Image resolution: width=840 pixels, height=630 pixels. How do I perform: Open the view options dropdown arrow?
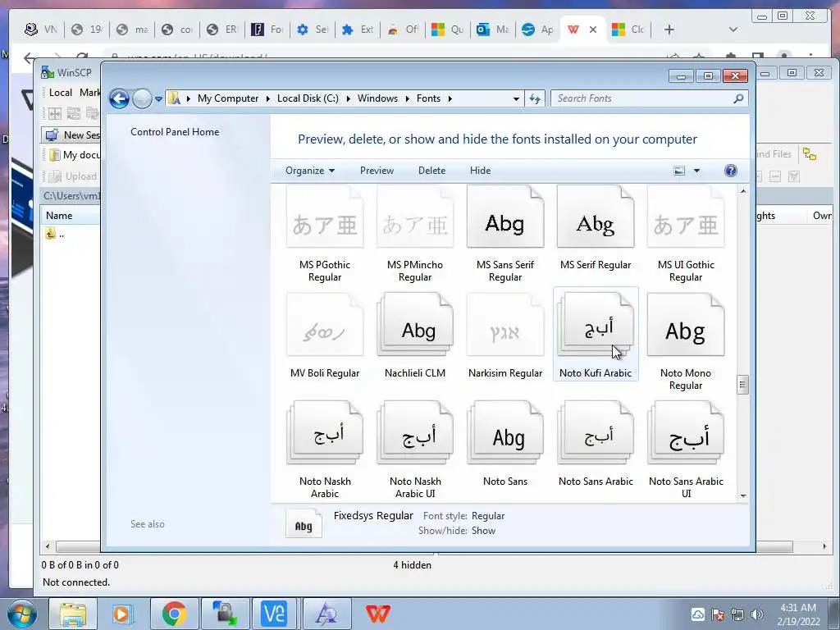696,171
